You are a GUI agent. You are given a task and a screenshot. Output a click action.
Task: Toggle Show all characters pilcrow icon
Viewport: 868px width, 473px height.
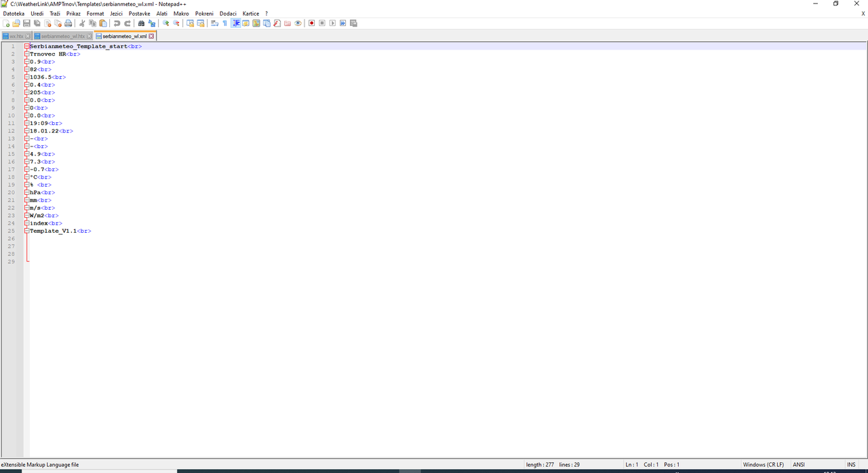[225, 23]
